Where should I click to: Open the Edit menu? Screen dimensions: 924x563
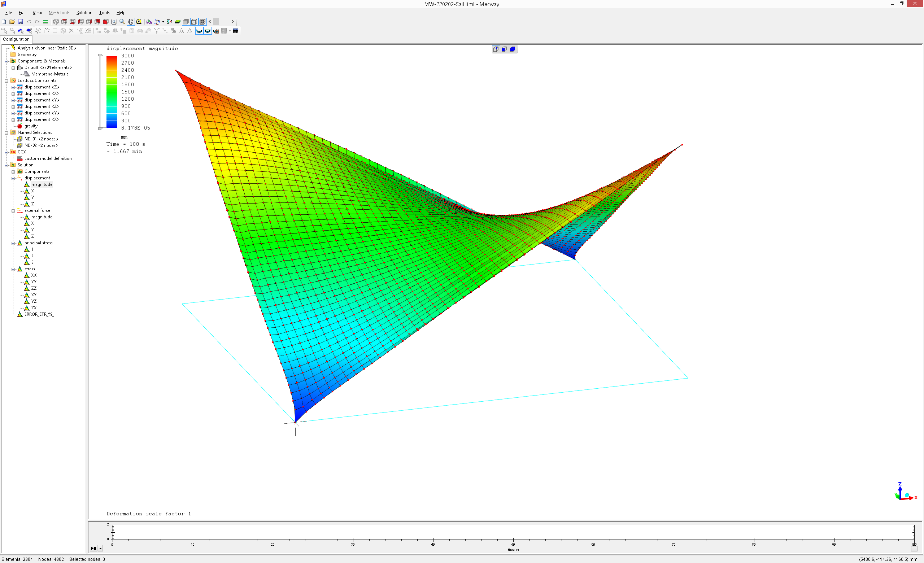[x=22, y=13]
